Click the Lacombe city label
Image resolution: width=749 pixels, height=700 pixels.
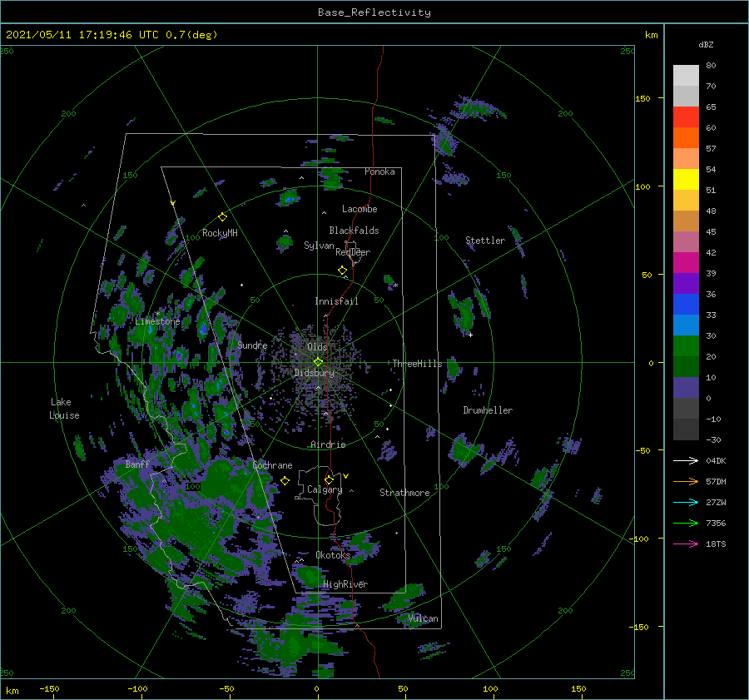[360, 209]
